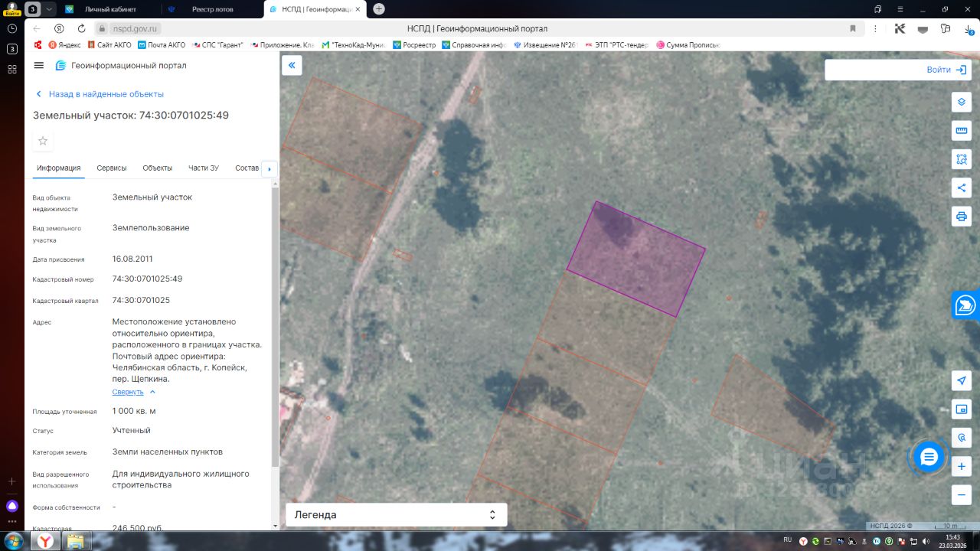The height and width of the screenshot is (551, 980).
Task: Open the Alice assistant in sidebar
Action: pos(12,506)
